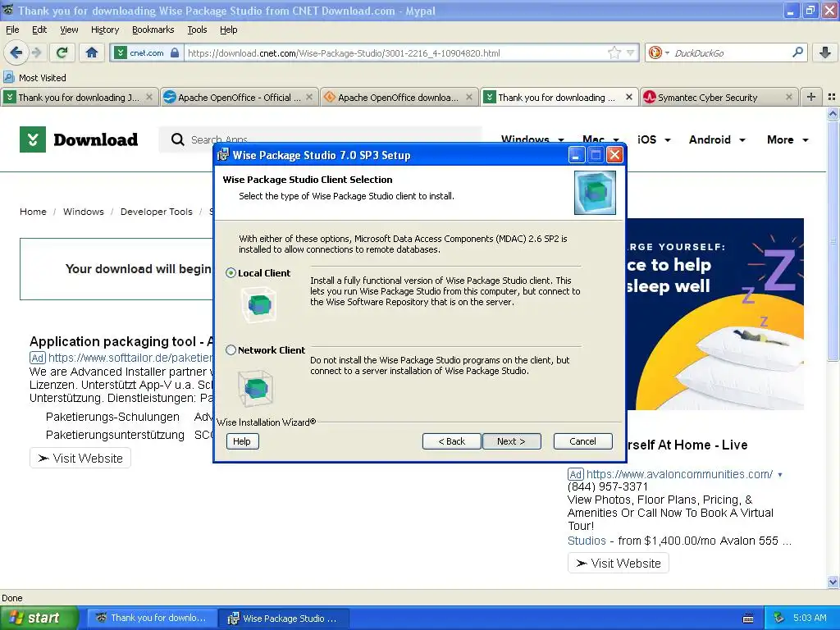
Task: Click Visit Website under the Avalon ad
Action: click(619, 563)
